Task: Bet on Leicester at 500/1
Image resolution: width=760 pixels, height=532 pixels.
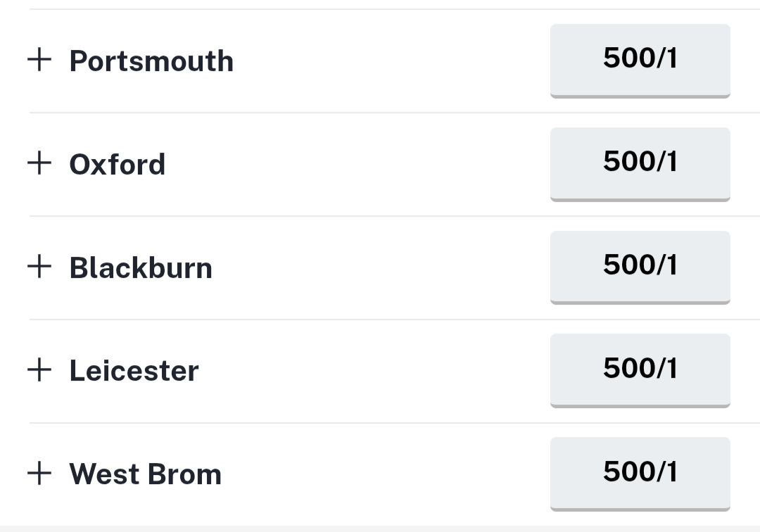Action: 640,369
